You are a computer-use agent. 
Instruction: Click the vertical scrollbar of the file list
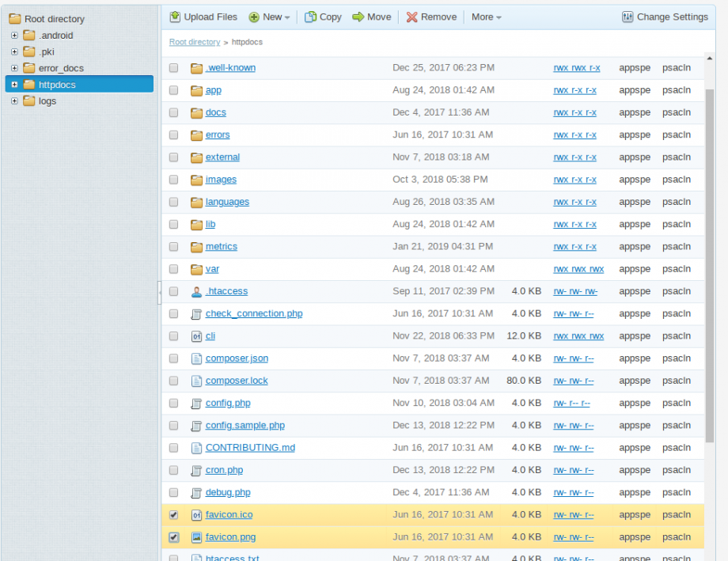point(709,261)
